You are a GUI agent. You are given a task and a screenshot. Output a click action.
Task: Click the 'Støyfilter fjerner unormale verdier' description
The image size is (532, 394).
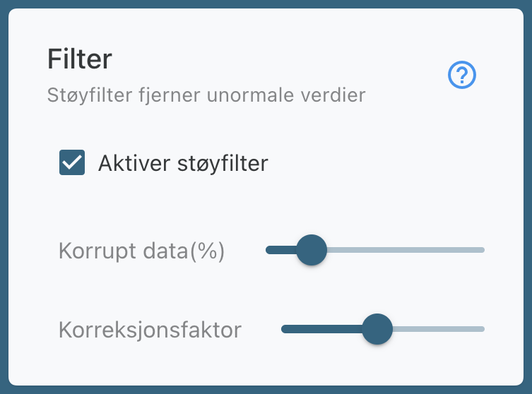[206, 94]
